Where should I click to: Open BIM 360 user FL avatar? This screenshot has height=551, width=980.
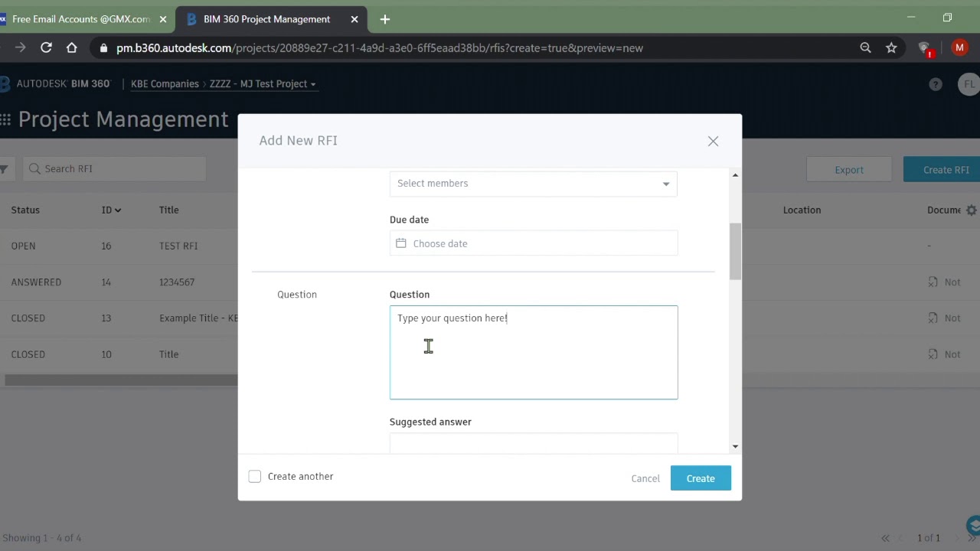(x=969, y=84)
